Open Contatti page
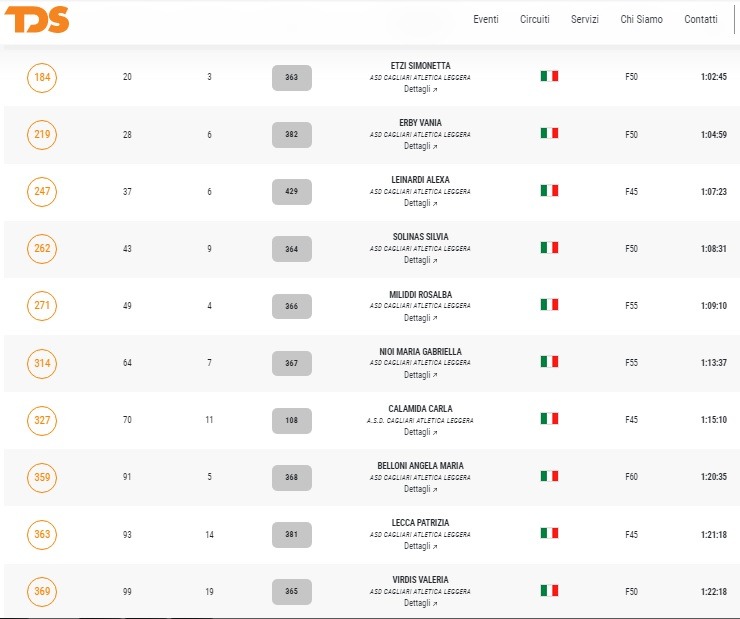This screenshot has height=619, width=740. pyautogui.click(x=701, y=19)
